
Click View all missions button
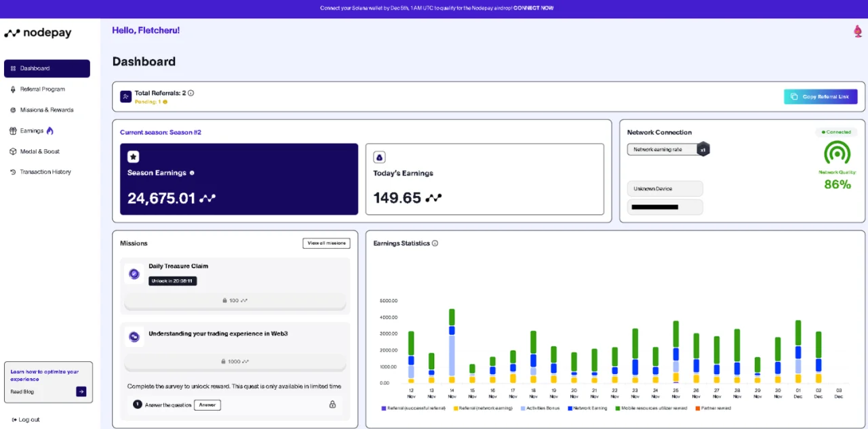pos(326,243)
